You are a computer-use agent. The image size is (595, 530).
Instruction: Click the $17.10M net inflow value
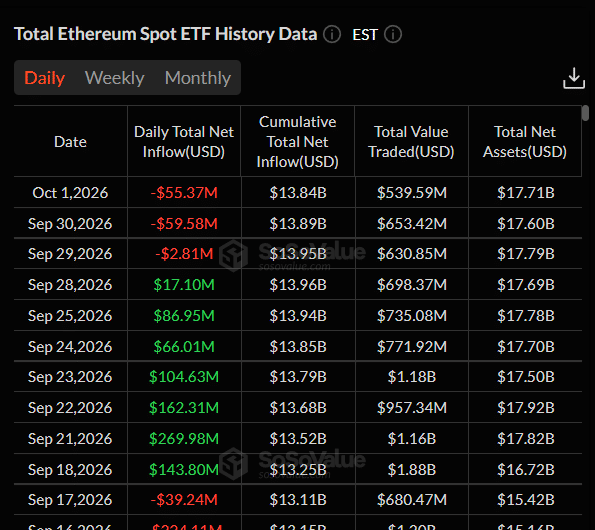tap(184, 285)
